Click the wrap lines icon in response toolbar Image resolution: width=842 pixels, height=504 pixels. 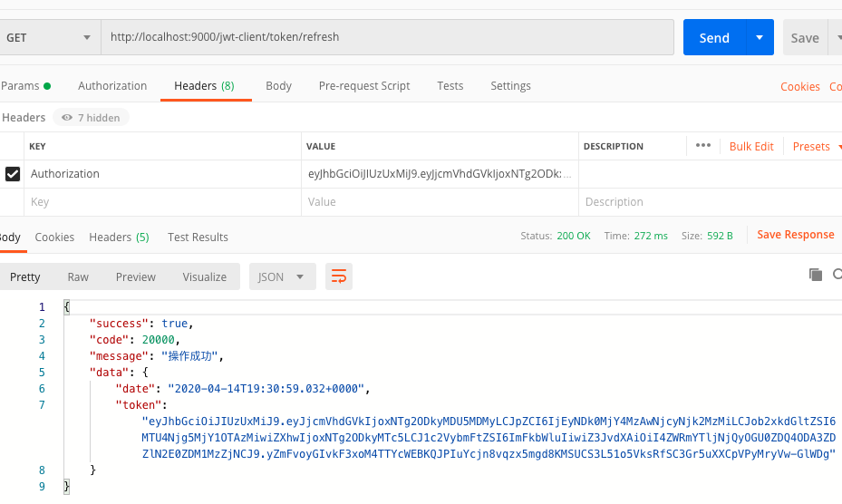(339, 276)
